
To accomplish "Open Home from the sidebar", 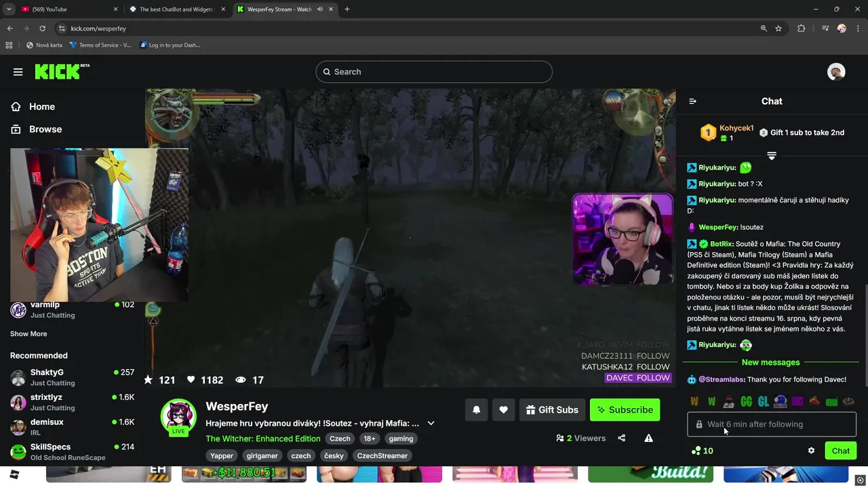I will [33, 106].
